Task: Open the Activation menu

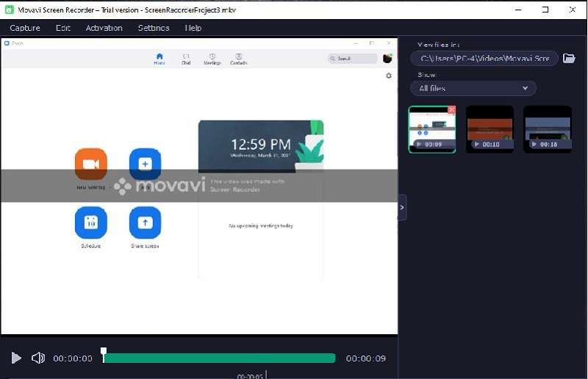Action: pos(104,28)
